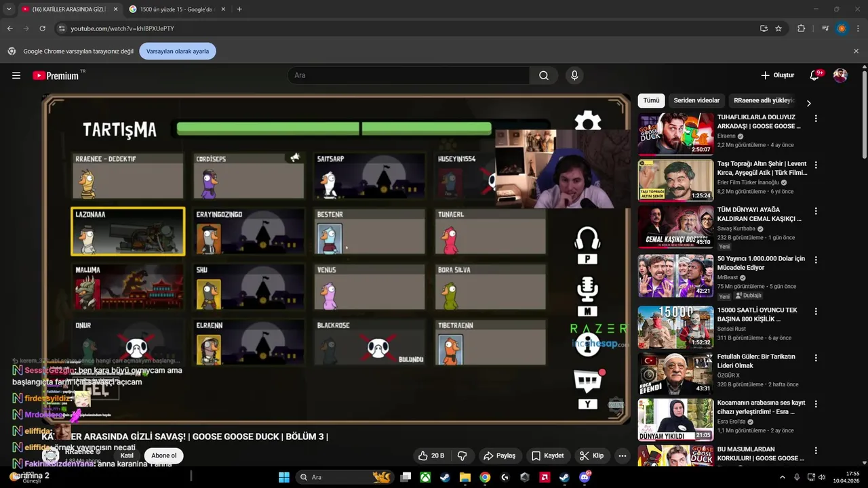Open Discord from the taskbar

585,477
